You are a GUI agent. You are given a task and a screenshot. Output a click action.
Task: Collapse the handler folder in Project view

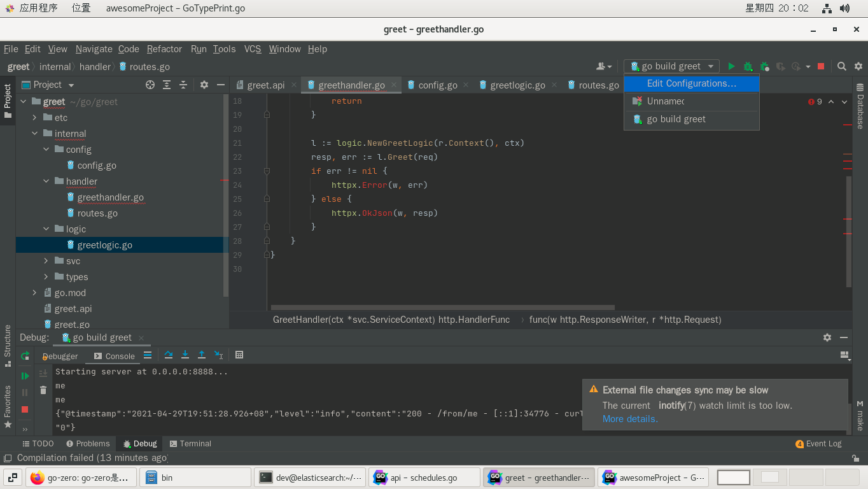click(46, 181)
